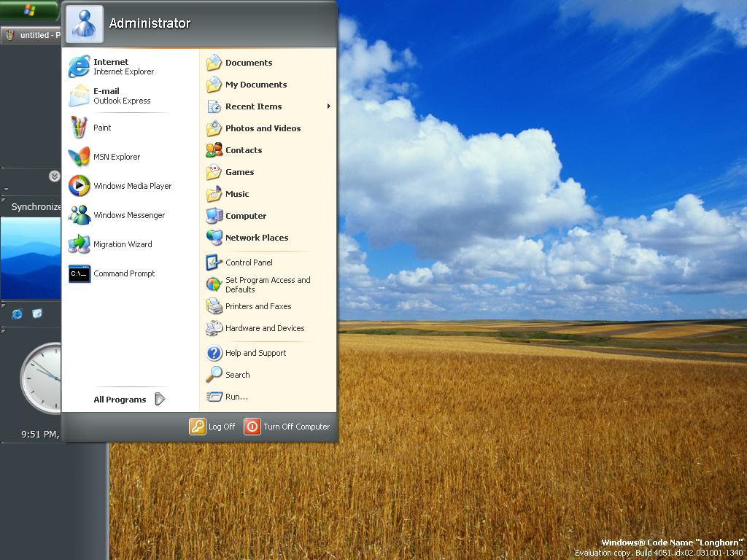Launch MSN Explorer butterfly icon
Screen dimensions: 747x560
(79, 157)
